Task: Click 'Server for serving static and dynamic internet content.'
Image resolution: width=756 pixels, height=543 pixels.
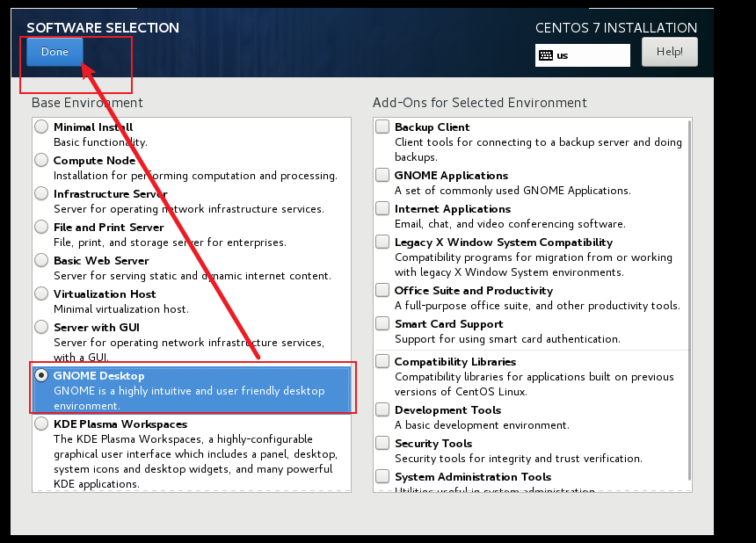Action: 193,276
